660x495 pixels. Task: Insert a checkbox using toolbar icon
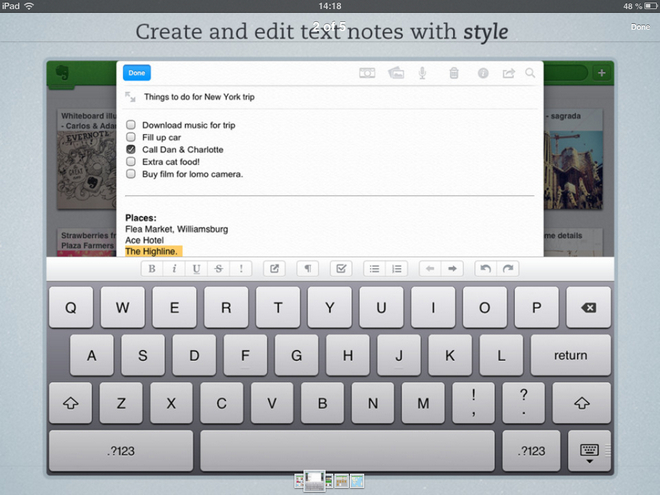point(339,269)
